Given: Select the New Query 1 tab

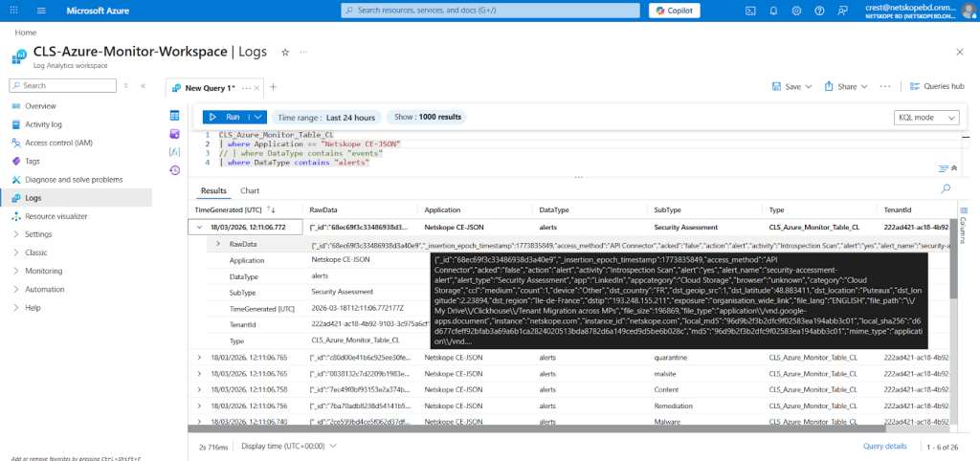Looking at the screenshot, I should (209, 87).
